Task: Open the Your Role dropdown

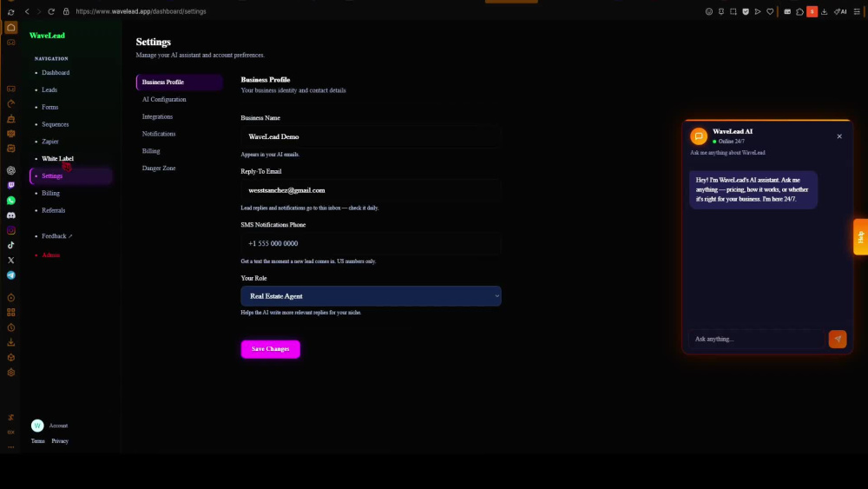Action: click(371, 296)
